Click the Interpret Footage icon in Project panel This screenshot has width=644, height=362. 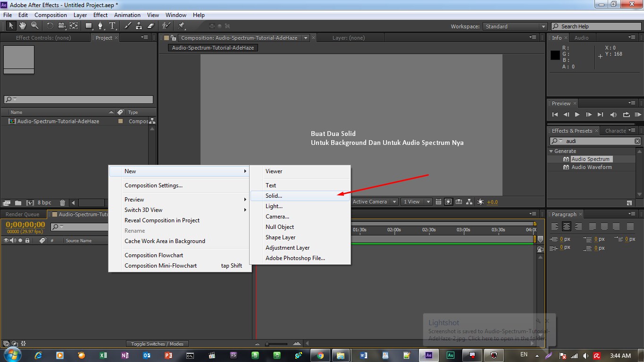[x=7, y=203]
